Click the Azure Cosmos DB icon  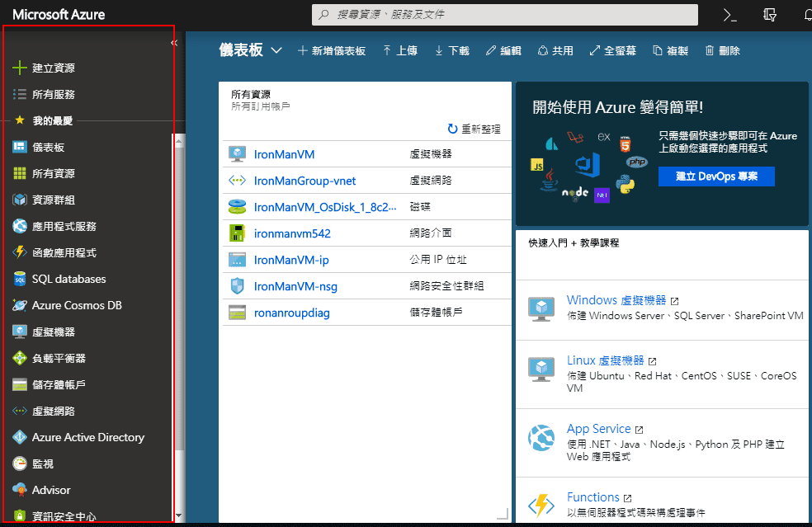point(20,305)
